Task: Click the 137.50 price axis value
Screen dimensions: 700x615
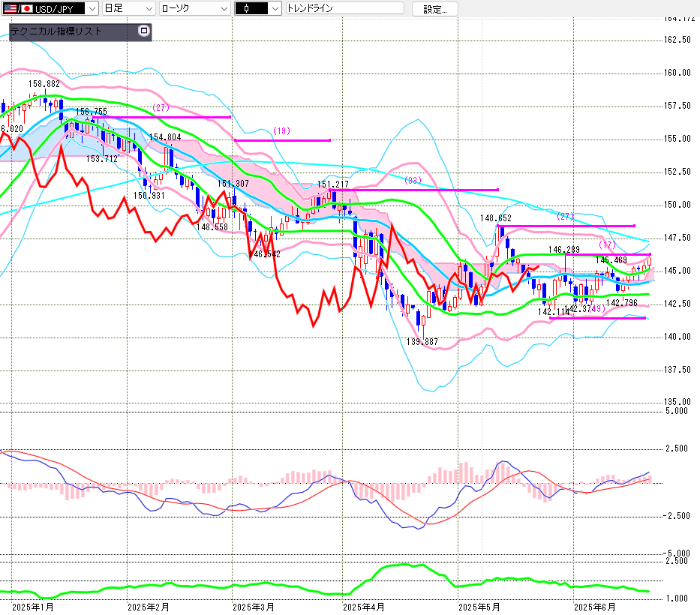Action: [677, 370]
